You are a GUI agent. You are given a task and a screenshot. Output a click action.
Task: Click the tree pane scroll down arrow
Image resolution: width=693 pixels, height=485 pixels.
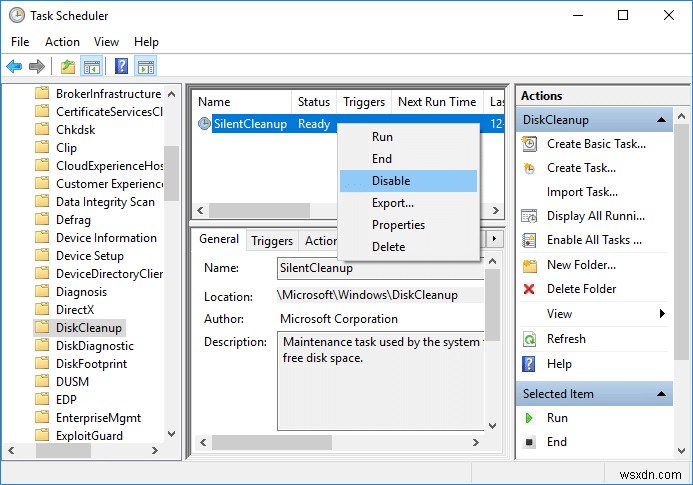point(172,434)
